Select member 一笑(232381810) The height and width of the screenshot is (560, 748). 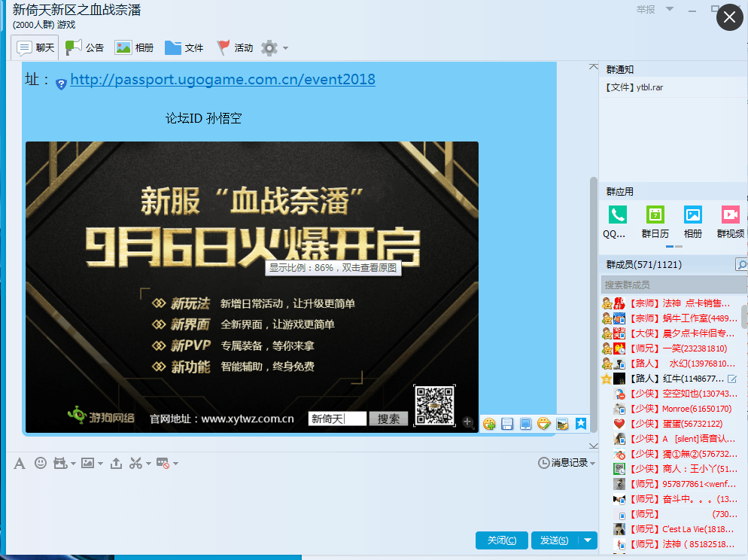(x=670, y=348)
